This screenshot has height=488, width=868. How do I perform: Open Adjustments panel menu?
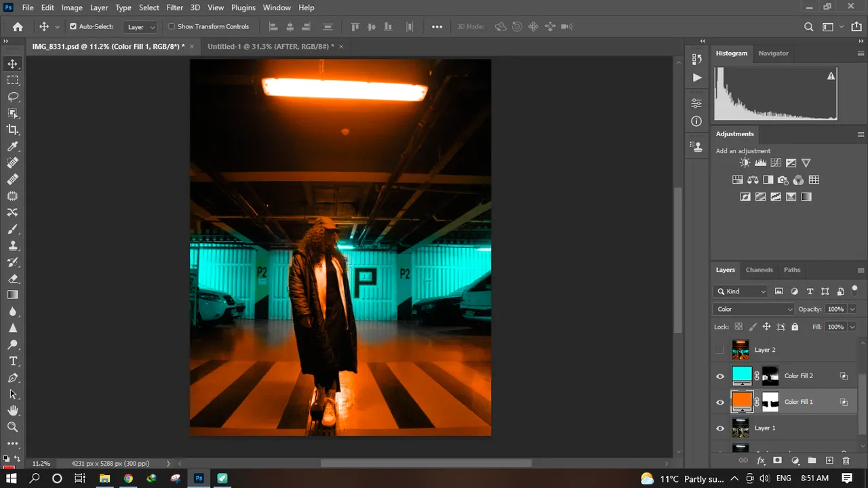[861, 134]
